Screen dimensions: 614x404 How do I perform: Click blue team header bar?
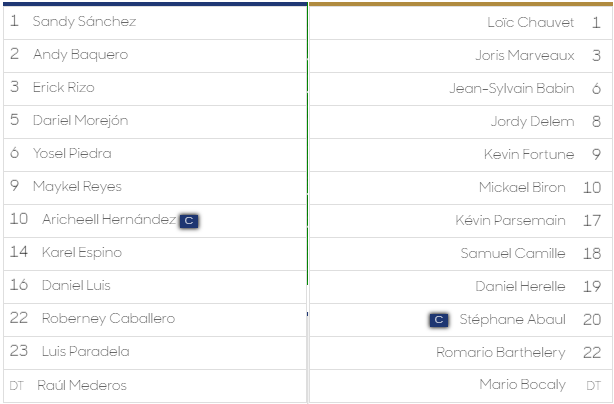click(155, 4)
